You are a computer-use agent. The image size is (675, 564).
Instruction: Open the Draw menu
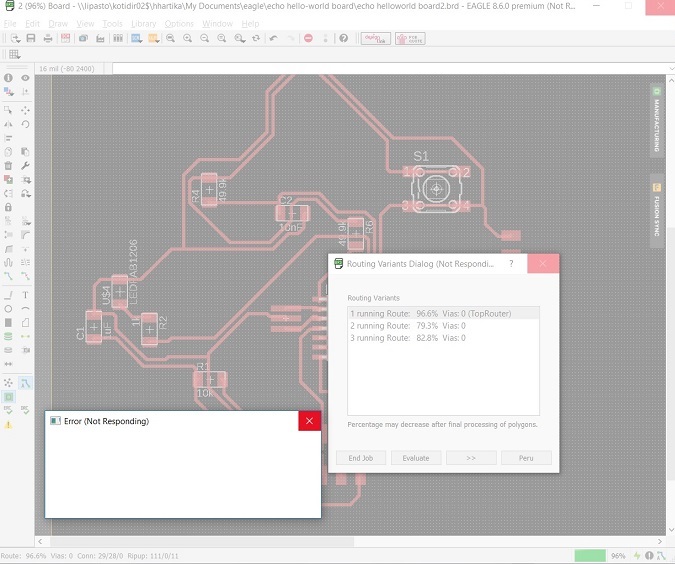coord(58,24)
